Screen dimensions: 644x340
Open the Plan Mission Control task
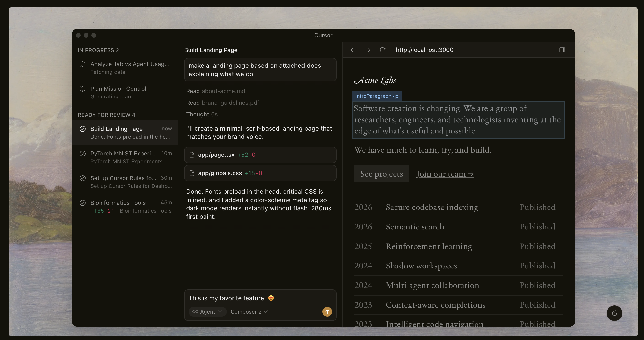125,93
